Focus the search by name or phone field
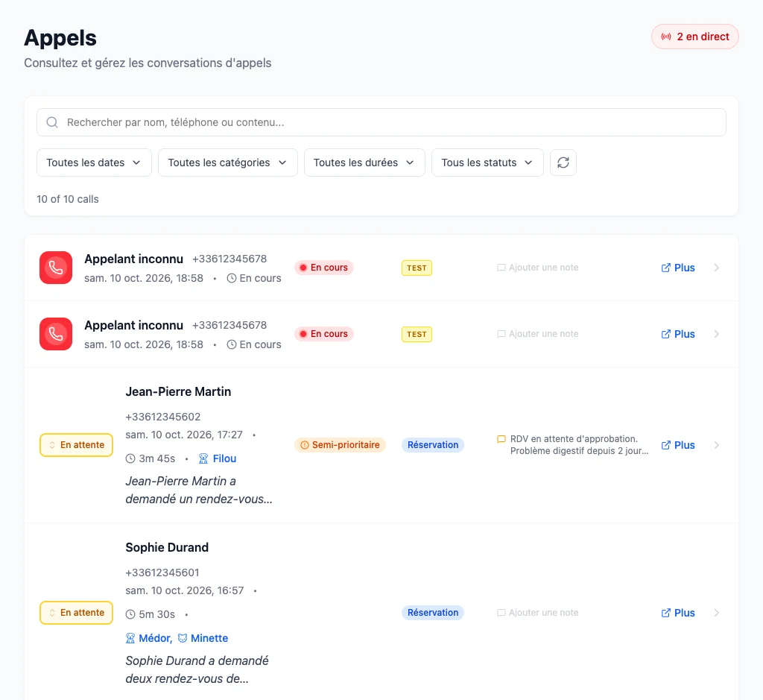The image size is (763, 700). pyautogui.click(x=381, y=122)
